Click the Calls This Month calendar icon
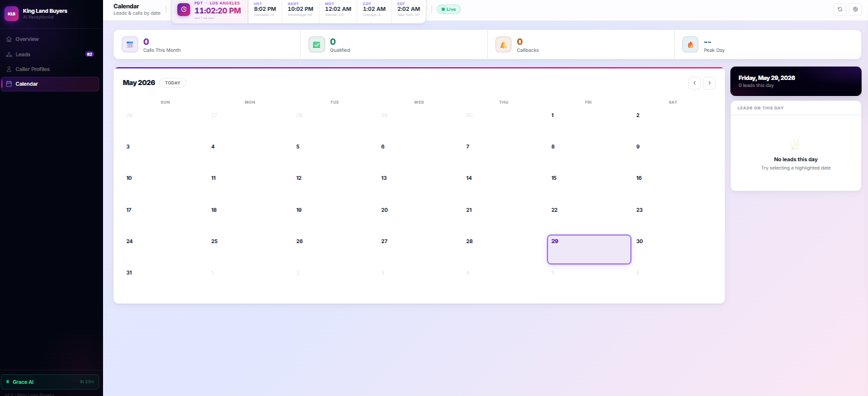Screen dimensions: 868x396 point(130,45)
